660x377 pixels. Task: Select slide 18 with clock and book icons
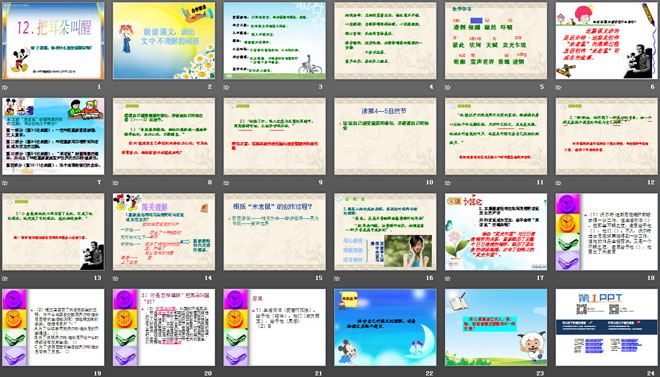click(x=607, y=232)
